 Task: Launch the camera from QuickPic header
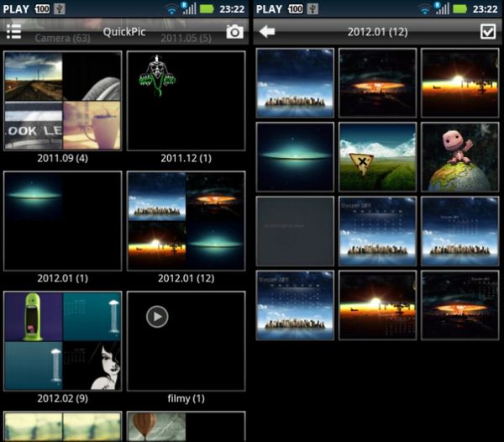point(234,31)
